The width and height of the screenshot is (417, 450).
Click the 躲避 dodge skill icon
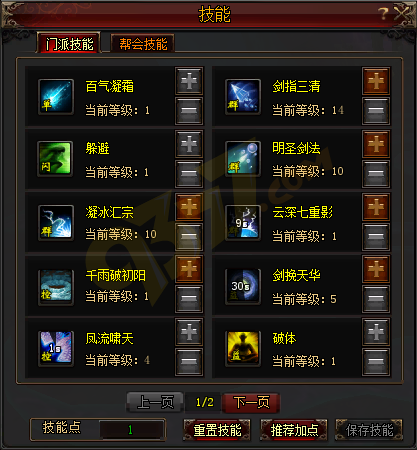point(55,159)
